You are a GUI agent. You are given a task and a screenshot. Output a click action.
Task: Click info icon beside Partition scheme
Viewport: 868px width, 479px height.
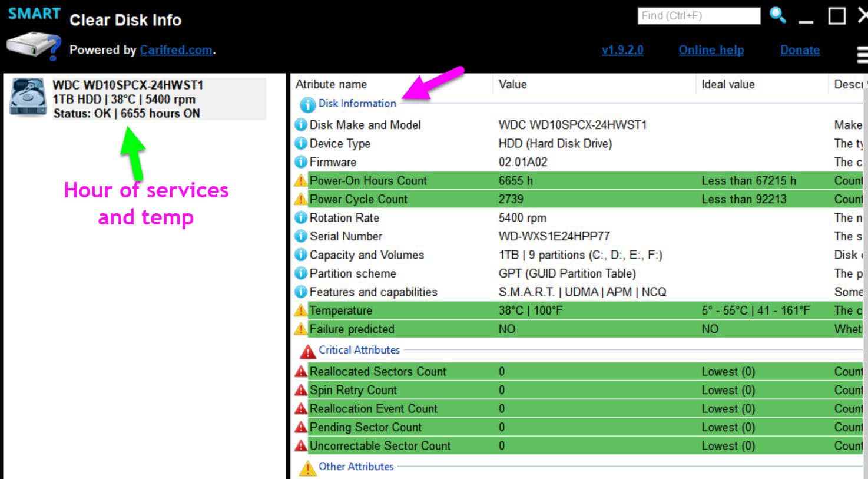(x=301, y=273)
